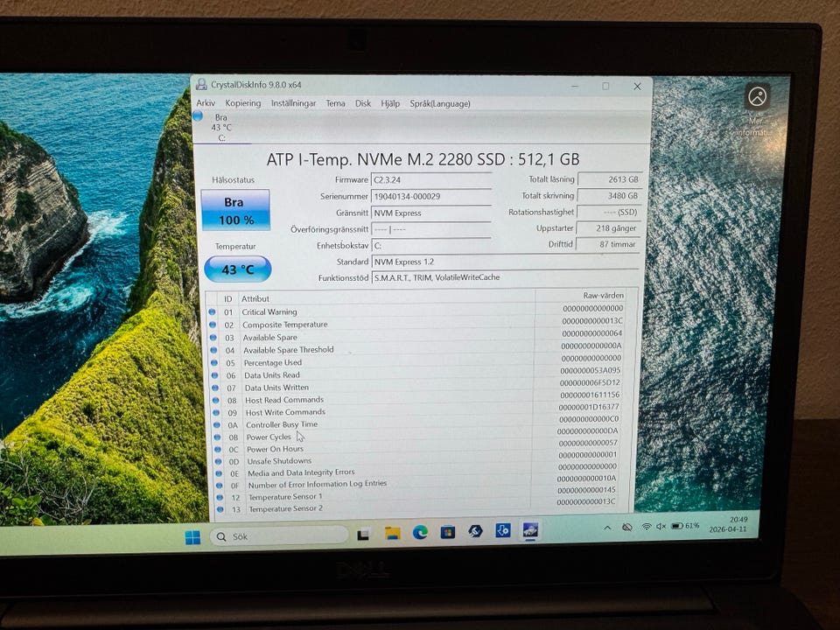Select the Number of Error Information Log Entries attribute
The image size is (840, 630).
[317, 484]
